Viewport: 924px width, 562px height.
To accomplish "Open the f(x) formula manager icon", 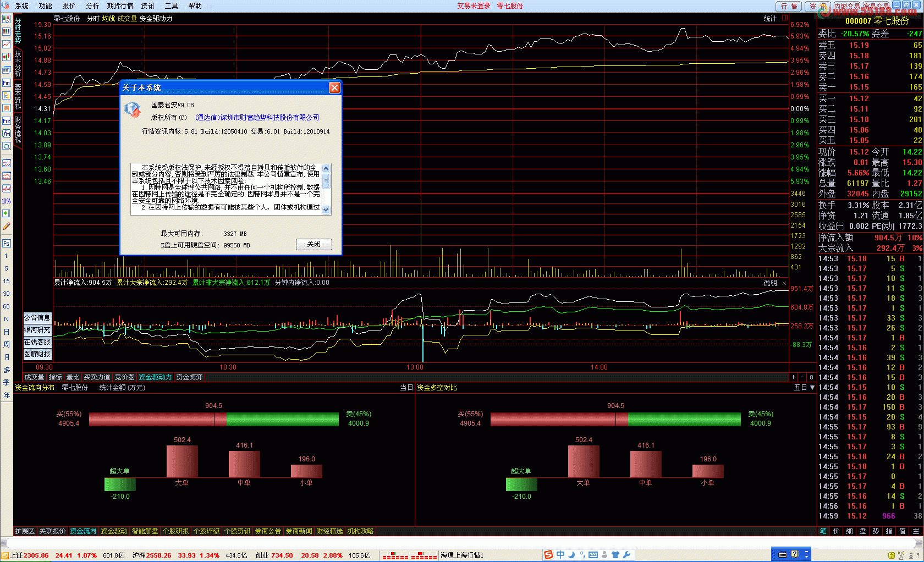I will [7, 134].
